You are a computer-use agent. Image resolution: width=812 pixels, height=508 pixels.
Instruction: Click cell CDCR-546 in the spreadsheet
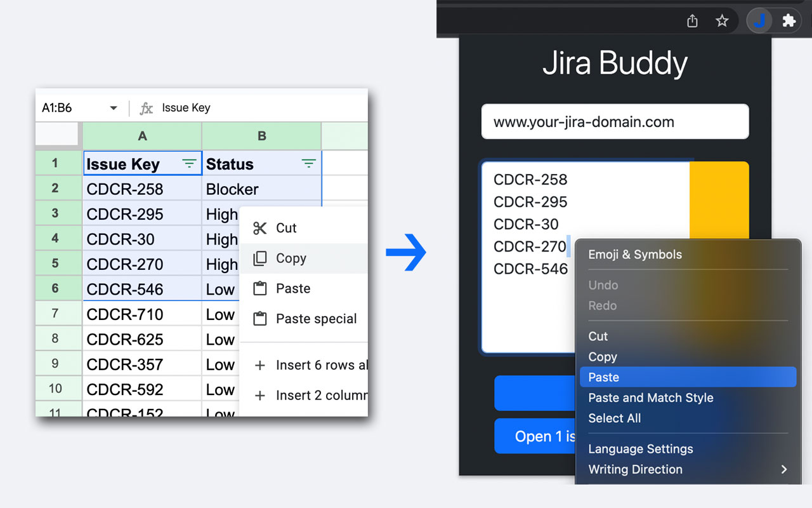pyautogui.click(x=142, y=289)
